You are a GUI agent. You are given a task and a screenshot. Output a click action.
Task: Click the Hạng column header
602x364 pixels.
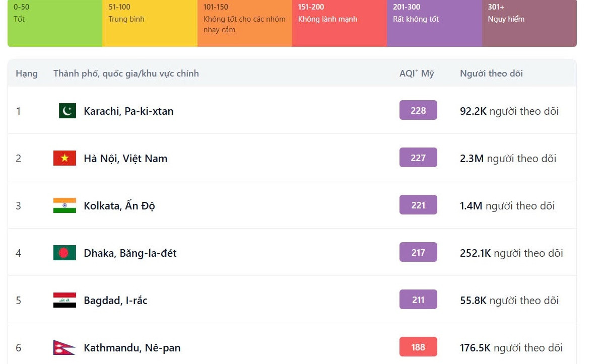[27, 74]
